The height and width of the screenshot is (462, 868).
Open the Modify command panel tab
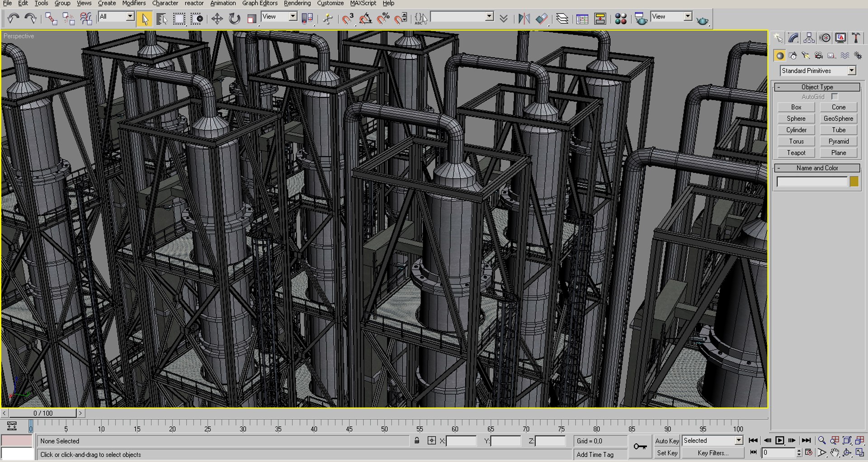(x=794, y=38)
